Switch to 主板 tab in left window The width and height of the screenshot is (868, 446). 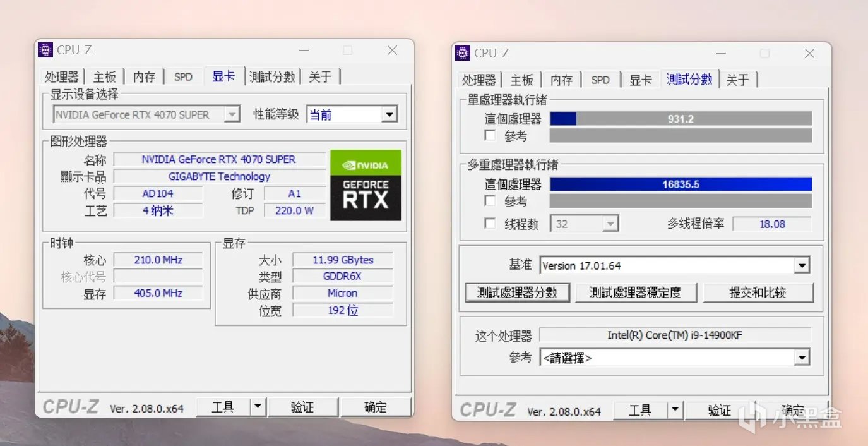coord(105,76)
